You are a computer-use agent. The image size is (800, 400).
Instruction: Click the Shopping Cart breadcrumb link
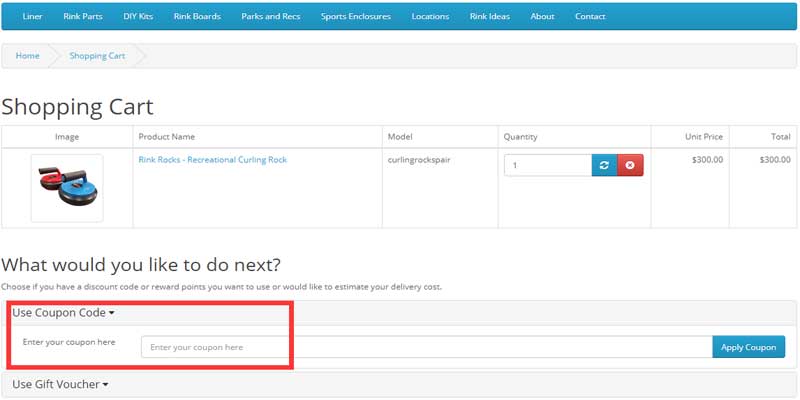(x=97, y=56)
